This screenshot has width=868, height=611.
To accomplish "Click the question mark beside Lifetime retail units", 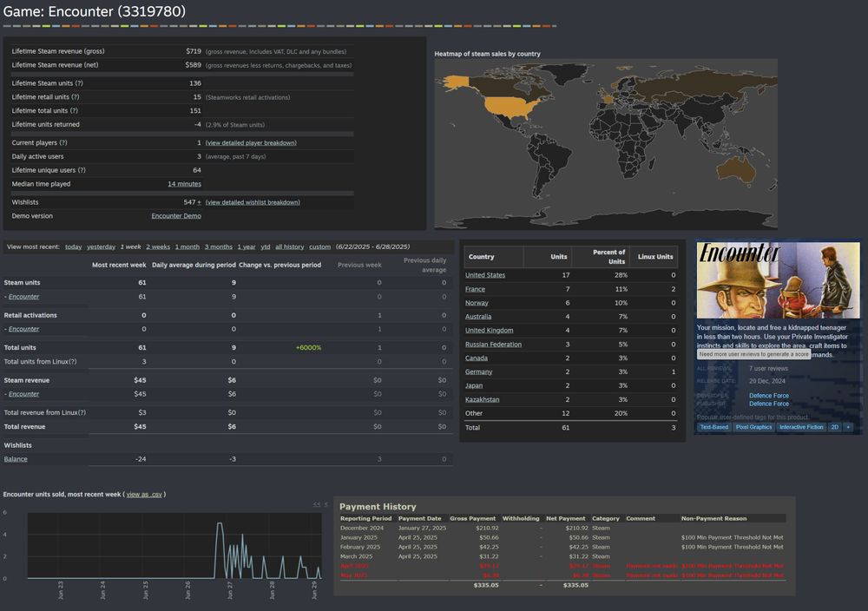I will 76,97.
